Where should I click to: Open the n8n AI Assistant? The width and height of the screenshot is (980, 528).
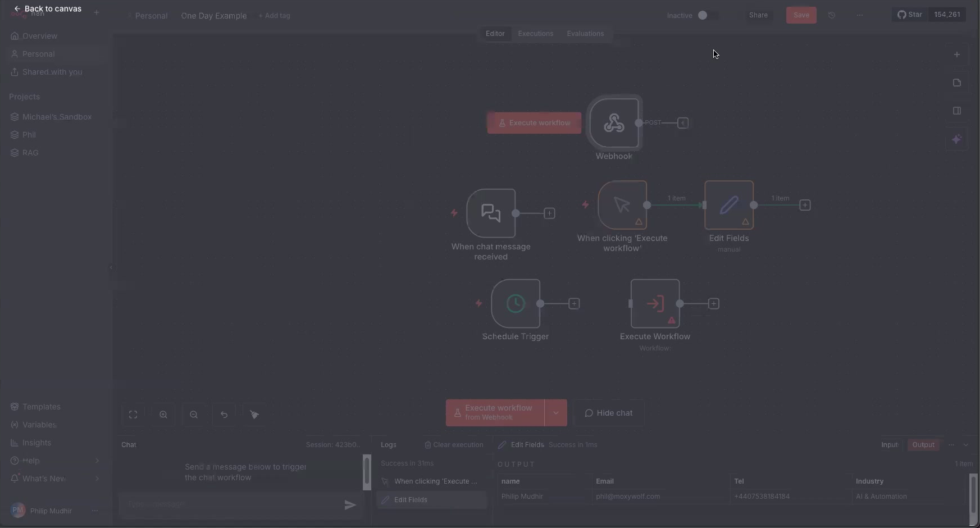click(x=958, y=139)
